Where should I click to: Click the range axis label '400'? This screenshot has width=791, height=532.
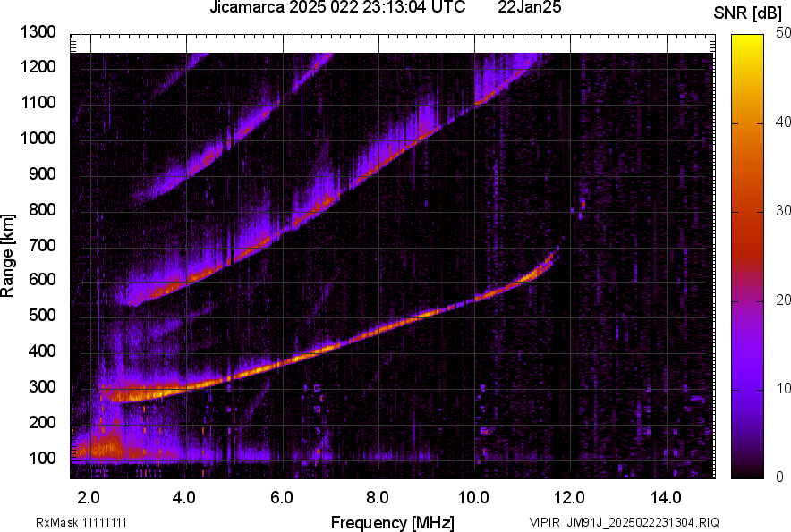pyautogui.click(x=42, y=350)
